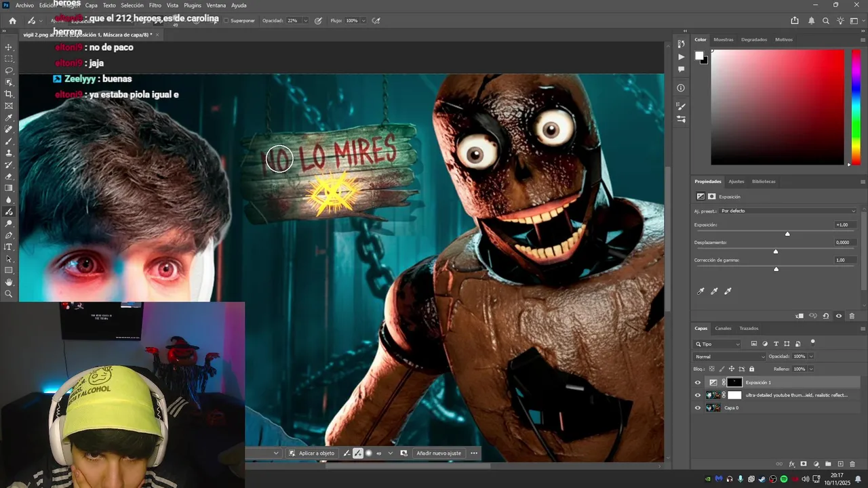The width and height of the screenshot is (868, 488).
Task: Select the Zoom tool
Action: [9, 294]
